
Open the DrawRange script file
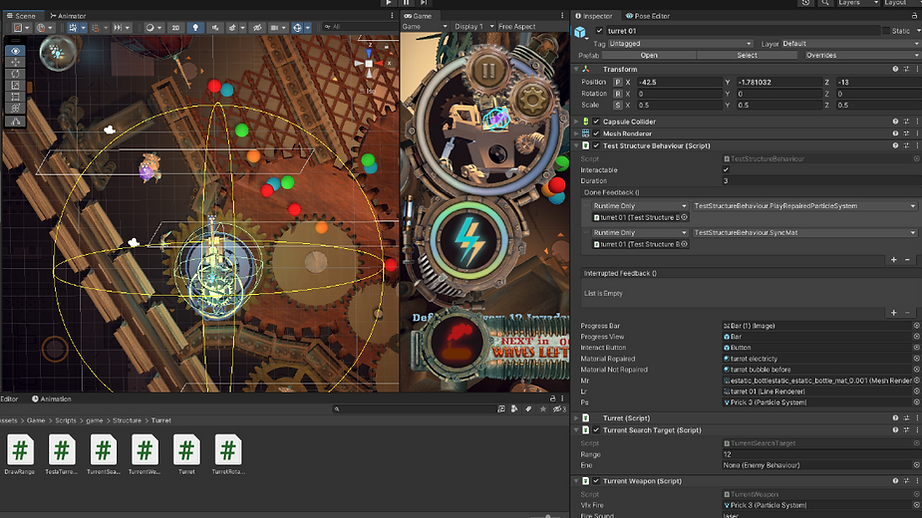pyautogui.click(x=20, y=454)
